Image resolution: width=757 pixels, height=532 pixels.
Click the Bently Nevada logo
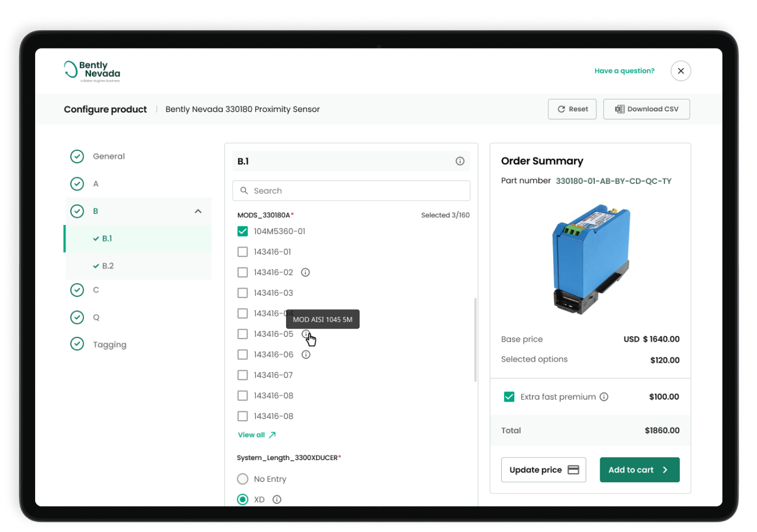[92, 71]
